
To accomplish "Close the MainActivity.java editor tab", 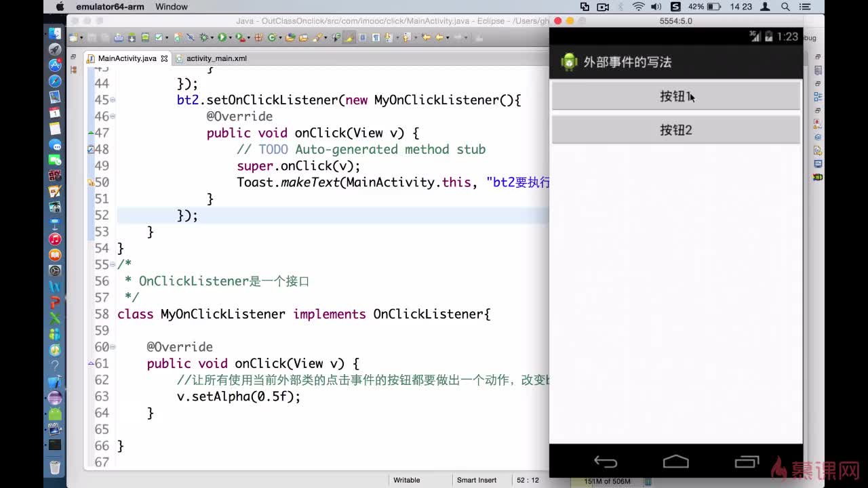I will click(x=164, y=58).
